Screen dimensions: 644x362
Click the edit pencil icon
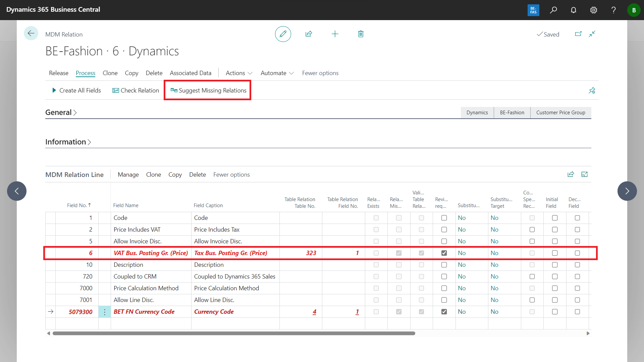pyautogui.click(x=283, y=34)
